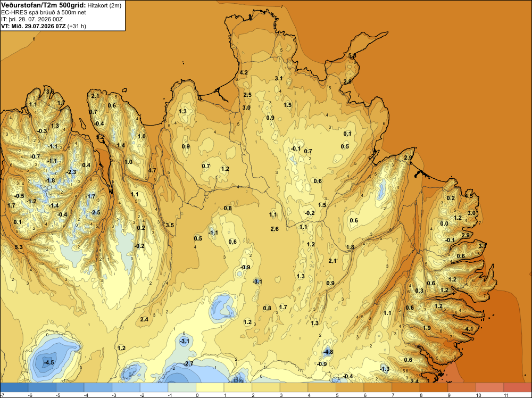Click the temperature value '-1.7'

point(90,196)
